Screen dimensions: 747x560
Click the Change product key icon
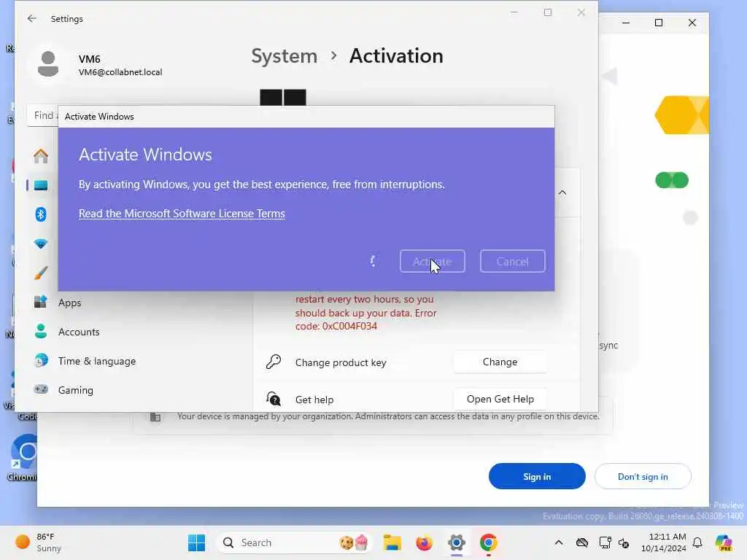274,362
